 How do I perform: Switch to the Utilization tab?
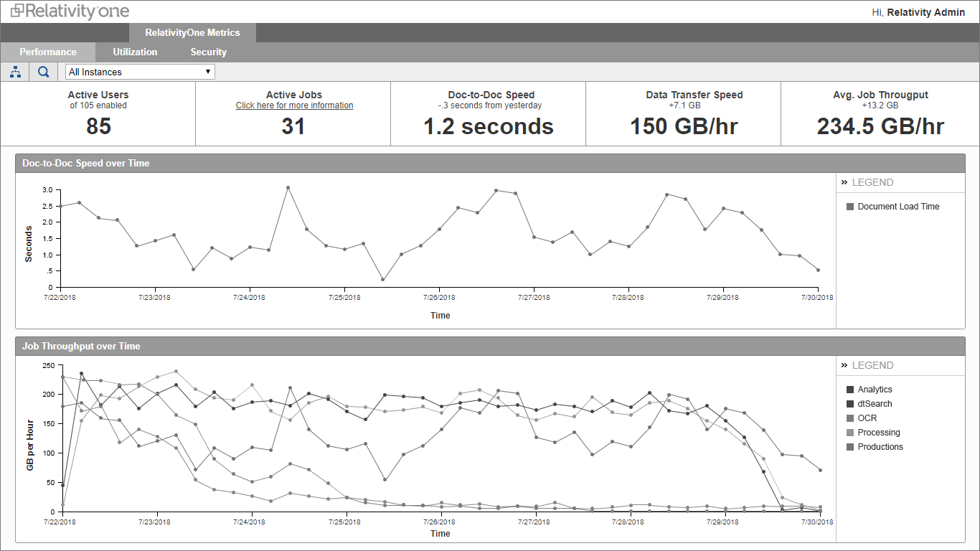(135, 52)
